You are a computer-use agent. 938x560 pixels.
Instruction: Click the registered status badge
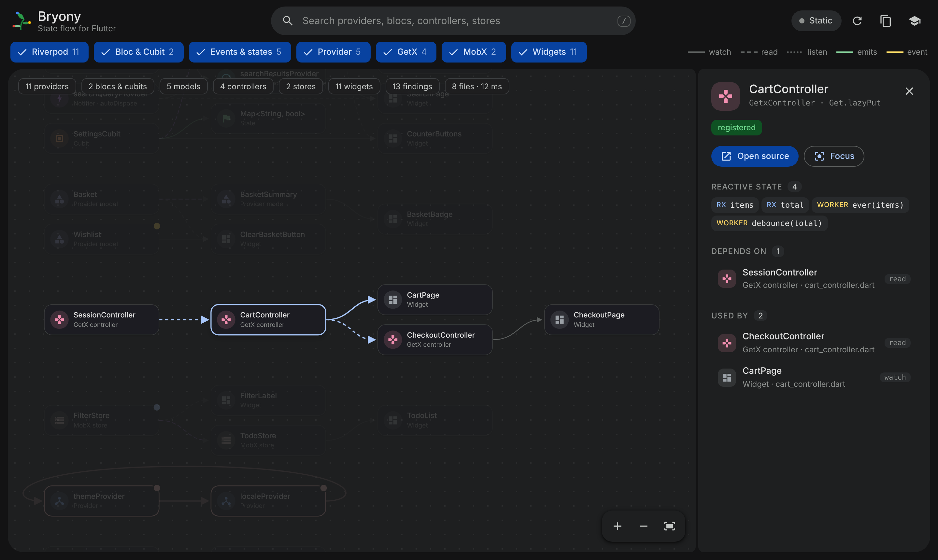[x=736, y=128]
